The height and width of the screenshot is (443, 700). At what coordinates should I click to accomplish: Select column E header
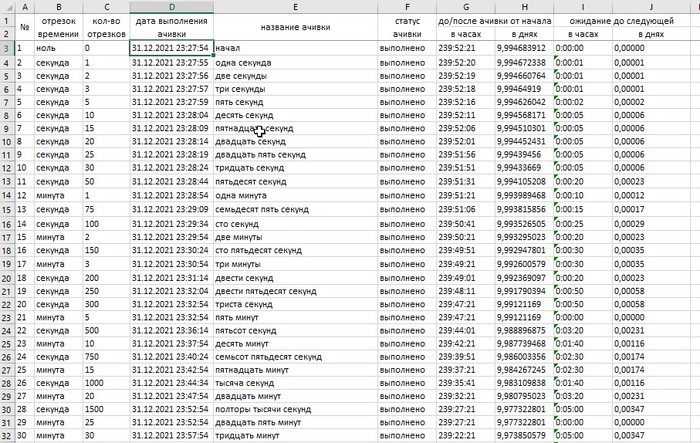pos(296,7)
